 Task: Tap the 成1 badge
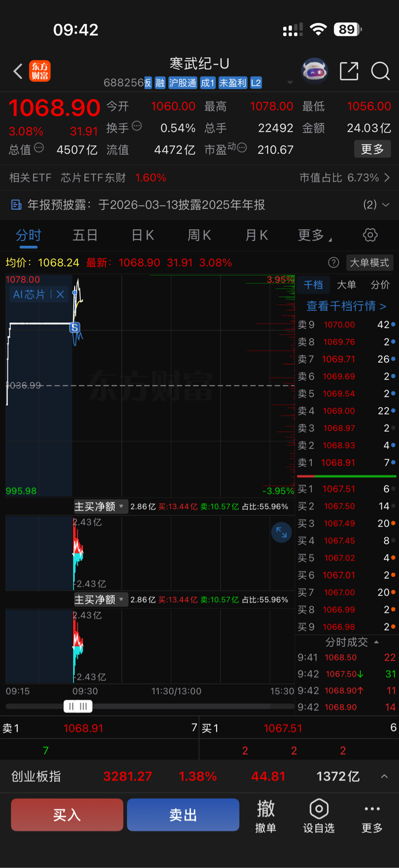pyautogui.click(x=207, y=83)
